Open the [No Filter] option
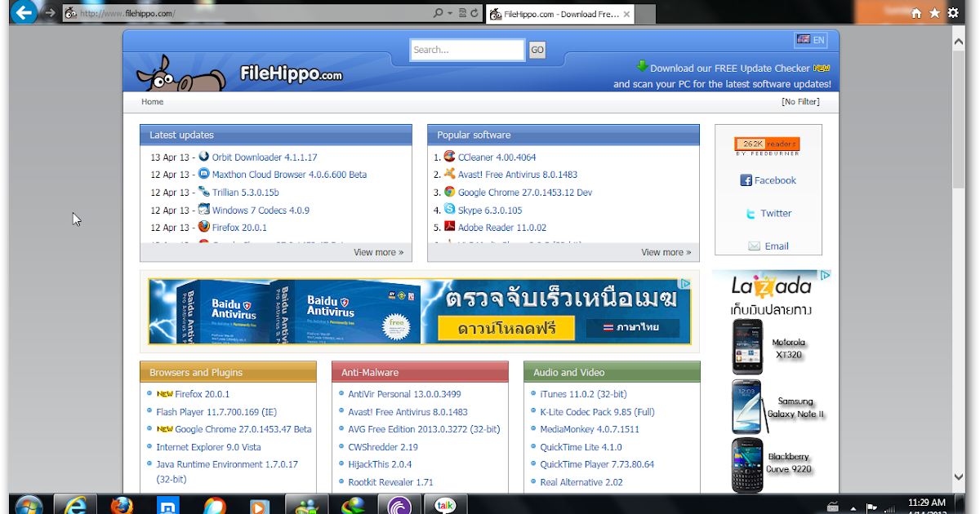This screenshot has width=980, height=514. click(x=800, y=101)
